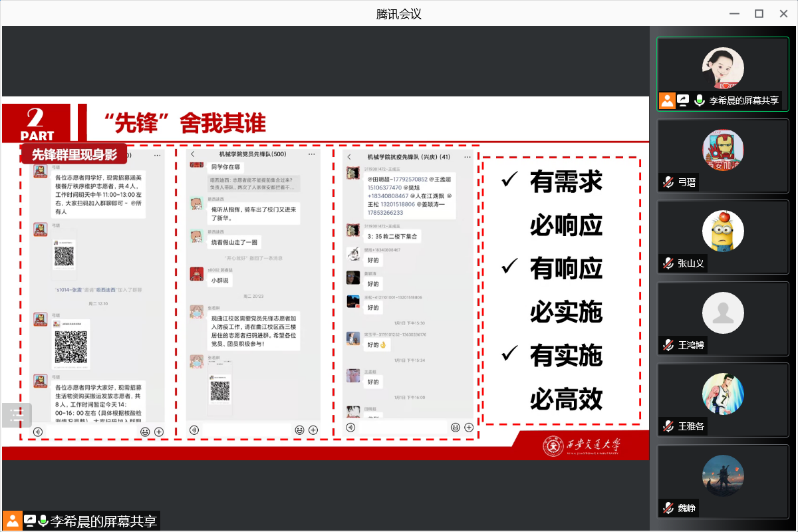The image size is (798, 532).
Task: Click the muted microphone icon beside 张山义
Action: (x=668, y=263)
